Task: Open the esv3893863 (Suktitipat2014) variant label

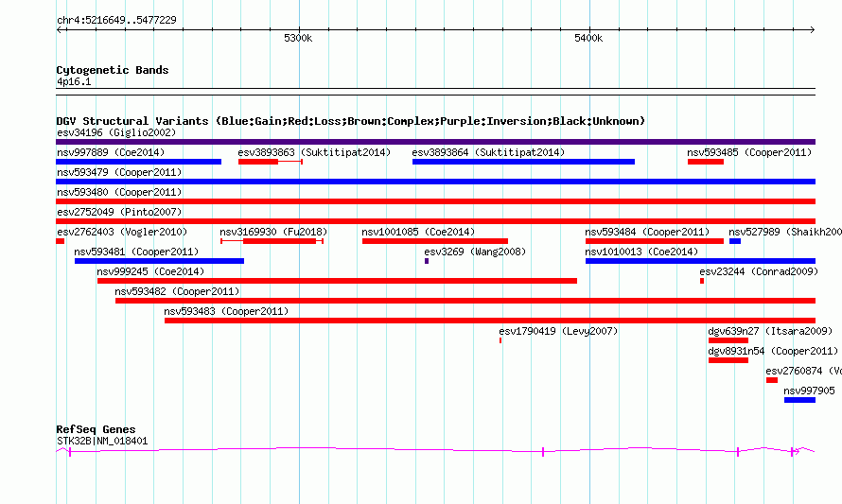Action: point(314,152)
